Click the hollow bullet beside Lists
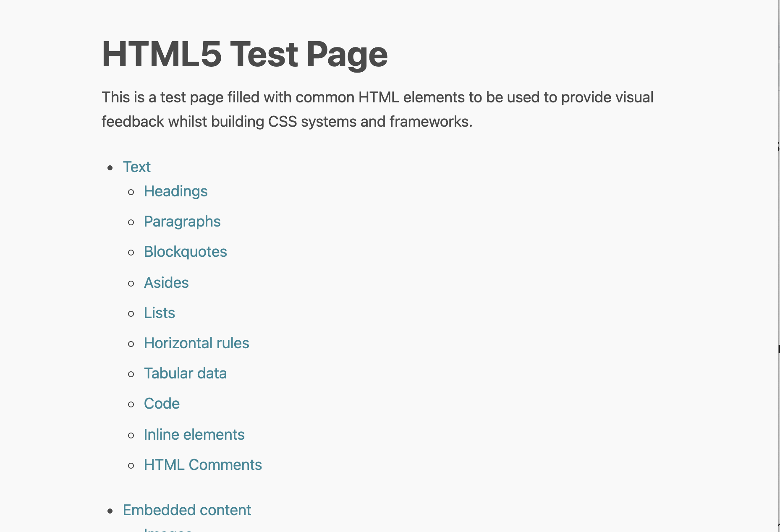 pyautogui.click(x=131, y=314)
